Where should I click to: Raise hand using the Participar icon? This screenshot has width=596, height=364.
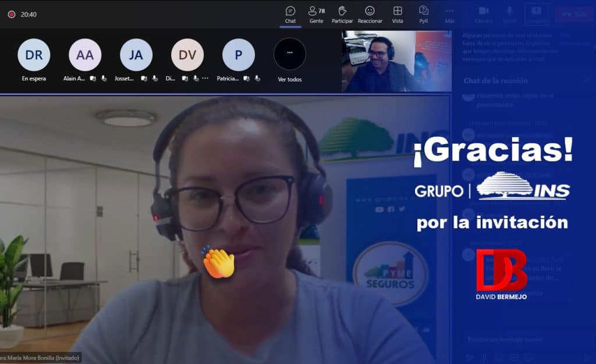point(342,14)
